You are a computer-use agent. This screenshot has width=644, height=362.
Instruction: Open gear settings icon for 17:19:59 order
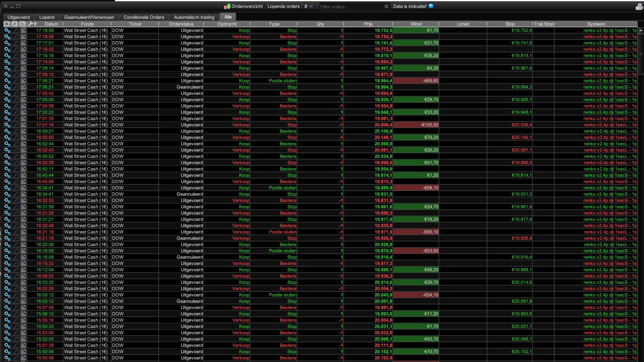pyautogui.click(x=7, y=30)
